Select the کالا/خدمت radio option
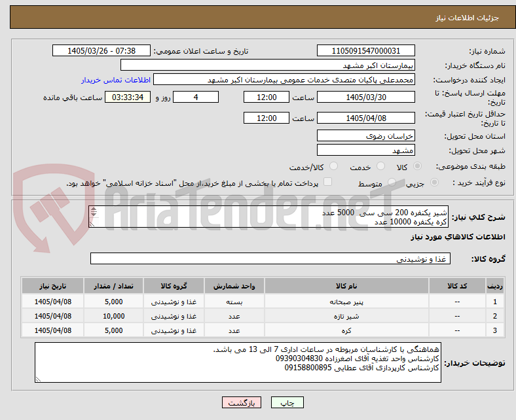Screen dimensions: 516x420 (334, 166)
